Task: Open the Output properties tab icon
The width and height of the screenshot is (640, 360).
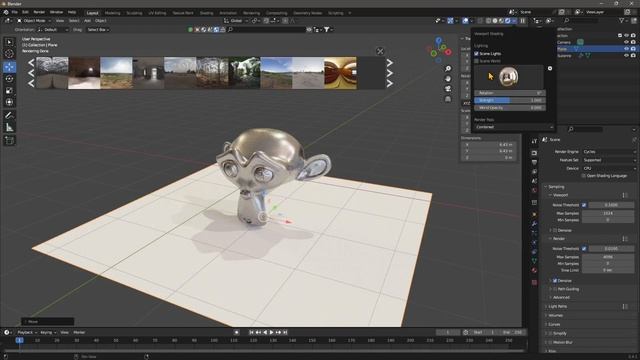Action: pyautogui.click(x=534, y=162)
